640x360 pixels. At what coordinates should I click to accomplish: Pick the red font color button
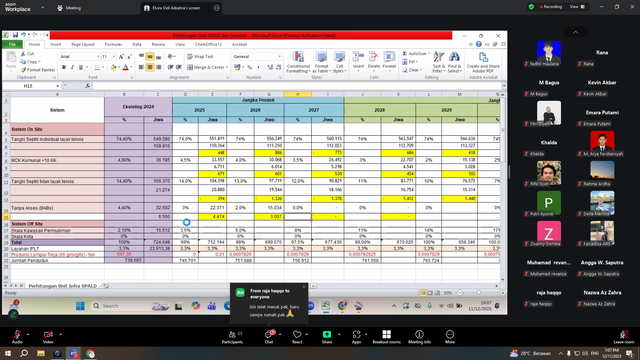(x=126, y=67)
